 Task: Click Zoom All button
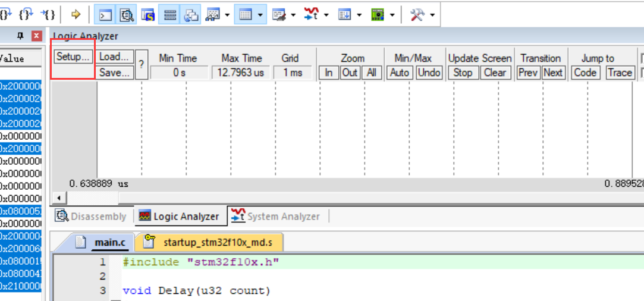[372, 73]
